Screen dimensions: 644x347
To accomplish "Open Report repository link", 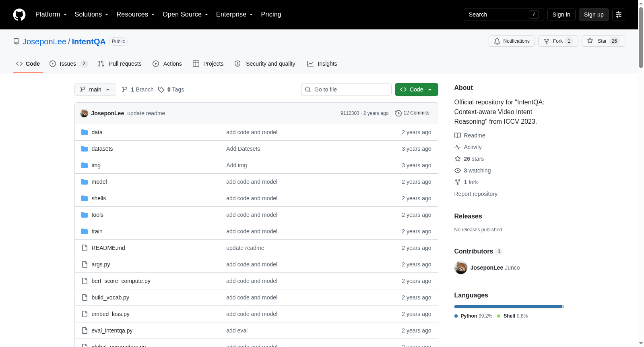I will pos(476,194).
